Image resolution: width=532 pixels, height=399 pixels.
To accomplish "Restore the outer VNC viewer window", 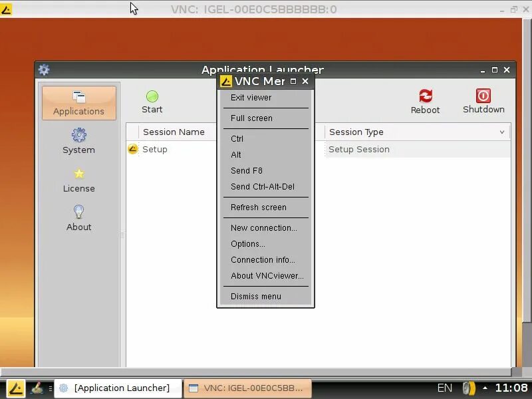I will tap(513, 9).
